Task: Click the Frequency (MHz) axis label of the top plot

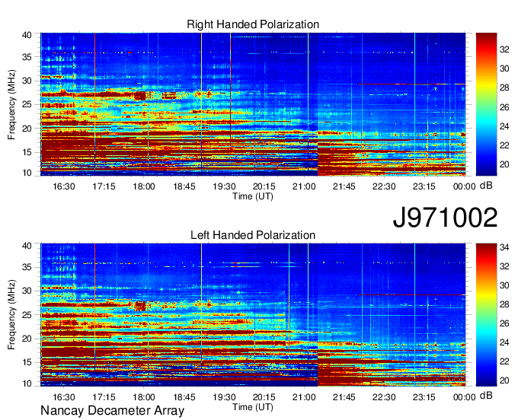Action: 11,104
